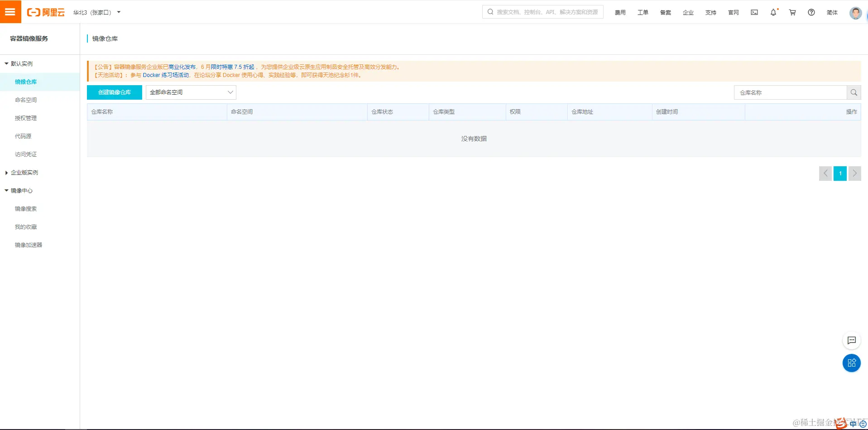Click the 容器镜像服务 sidebar title
Viewport: 868px width, 430px height.
(x=29, y=39)
